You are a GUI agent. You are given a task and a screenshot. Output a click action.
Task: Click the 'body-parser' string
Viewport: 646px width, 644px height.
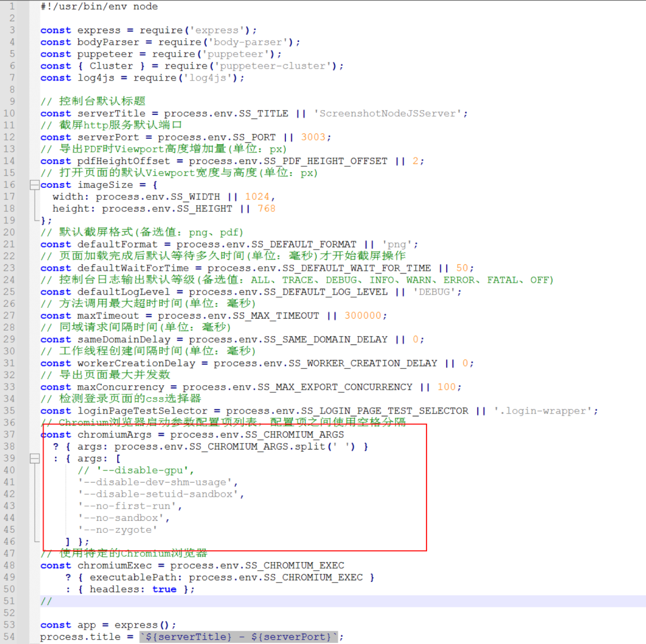[248, 42]
